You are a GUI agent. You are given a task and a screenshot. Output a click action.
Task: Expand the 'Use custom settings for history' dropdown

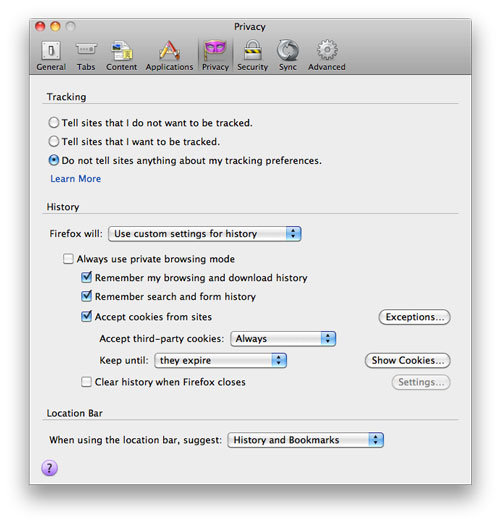coord(205,234)
